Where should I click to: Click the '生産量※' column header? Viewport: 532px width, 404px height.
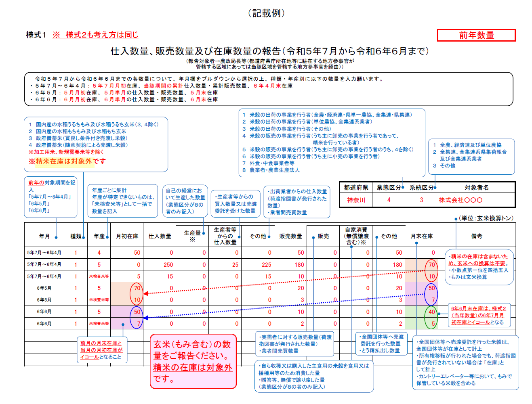(x=192, y=236)
